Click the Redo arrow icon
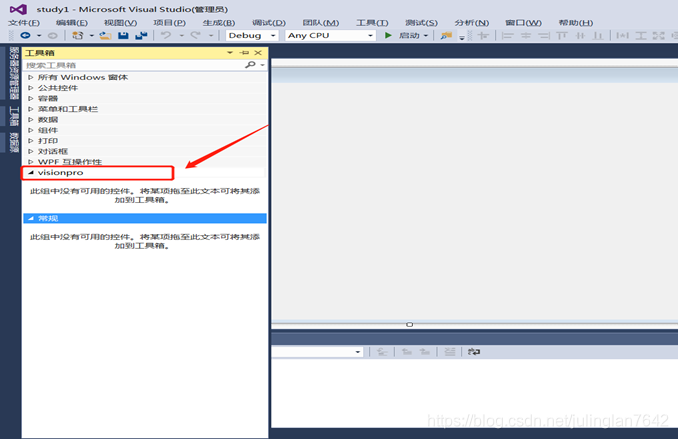 (x=195, y=35)
